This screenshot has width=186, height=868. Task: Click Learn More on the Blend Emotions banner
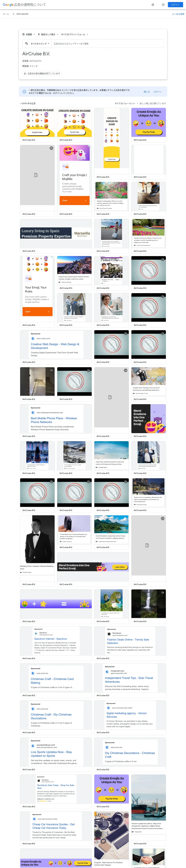coord(120,567)
